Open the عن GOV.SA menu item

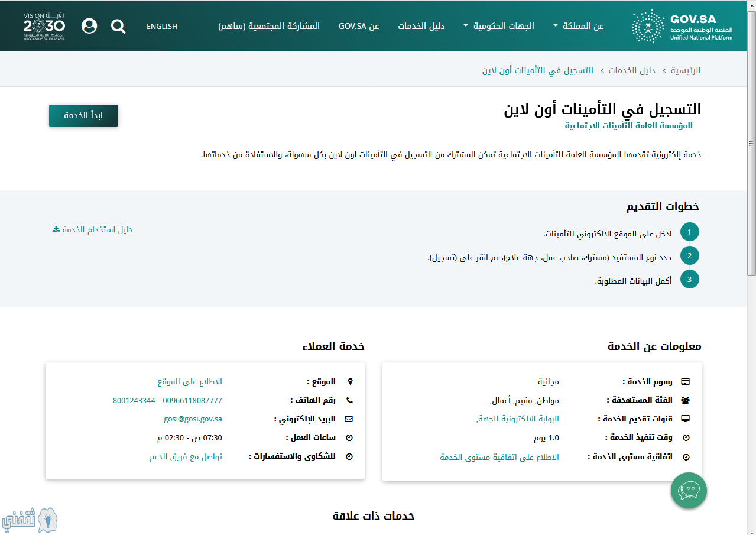point(359,26)
